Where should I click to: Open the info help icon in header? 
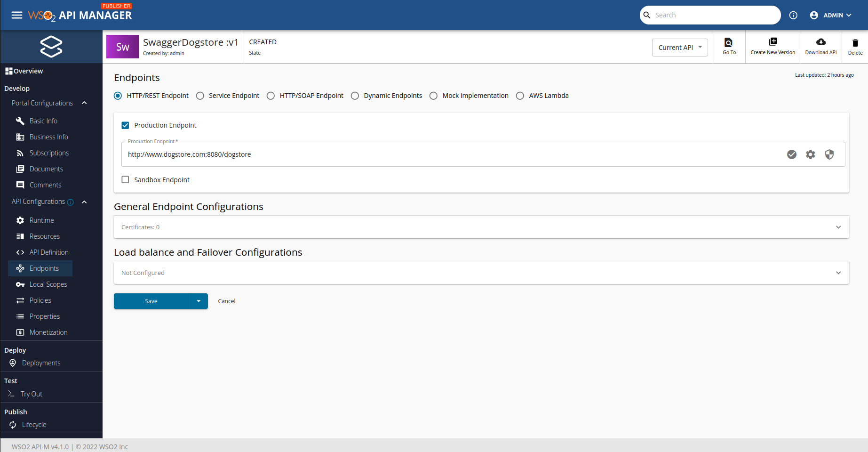(793, 15)
